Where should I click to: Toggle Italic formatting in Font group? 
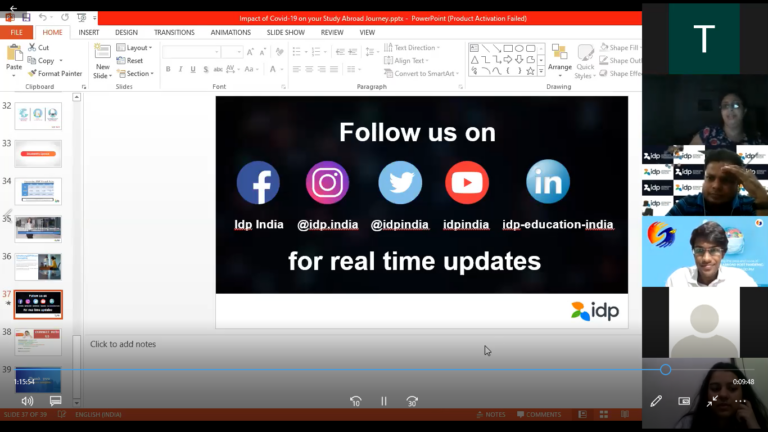(x=181, y=69)
